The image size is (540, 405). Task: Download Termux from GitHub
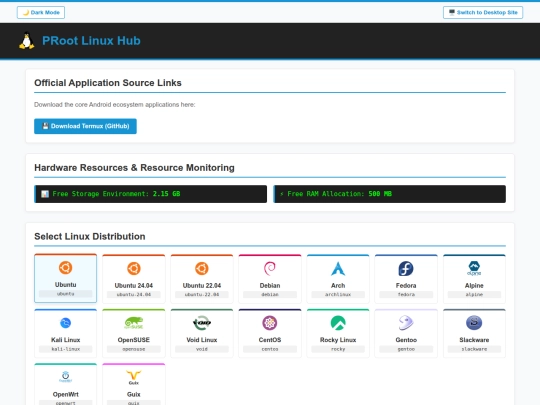85,126
